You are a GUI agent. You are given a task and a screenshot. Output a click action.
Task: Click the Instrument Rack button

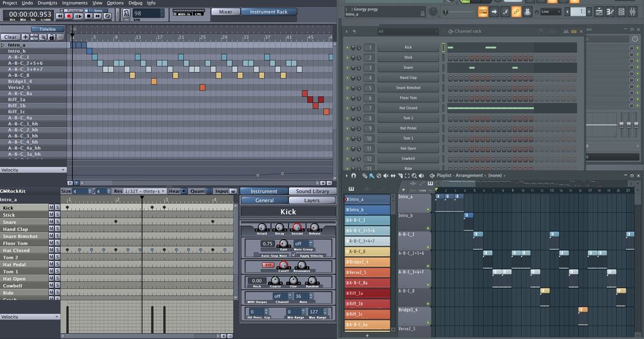pos(269,12)
